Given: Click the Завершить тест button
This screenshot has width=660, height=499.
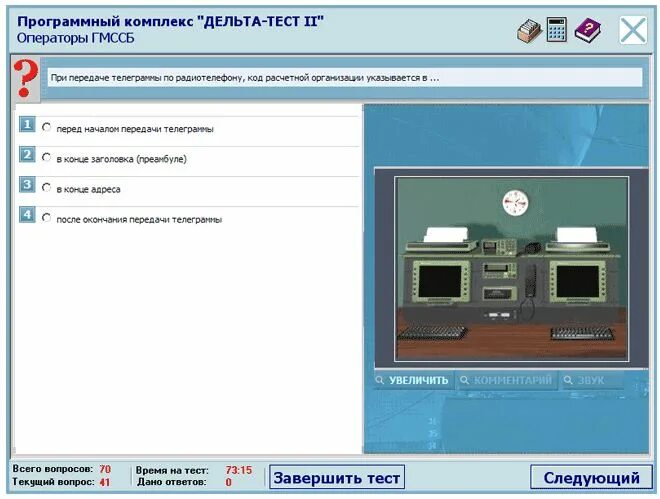Looking at the screenshot, I should 337,478.
